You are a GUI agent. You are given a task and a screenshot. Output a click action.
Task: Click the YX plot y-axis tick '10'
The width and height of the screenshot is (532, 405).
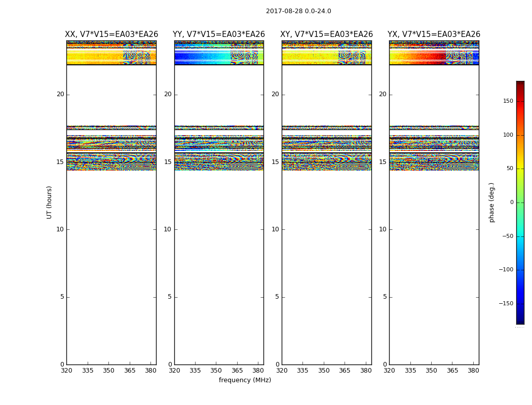point(383,229)
